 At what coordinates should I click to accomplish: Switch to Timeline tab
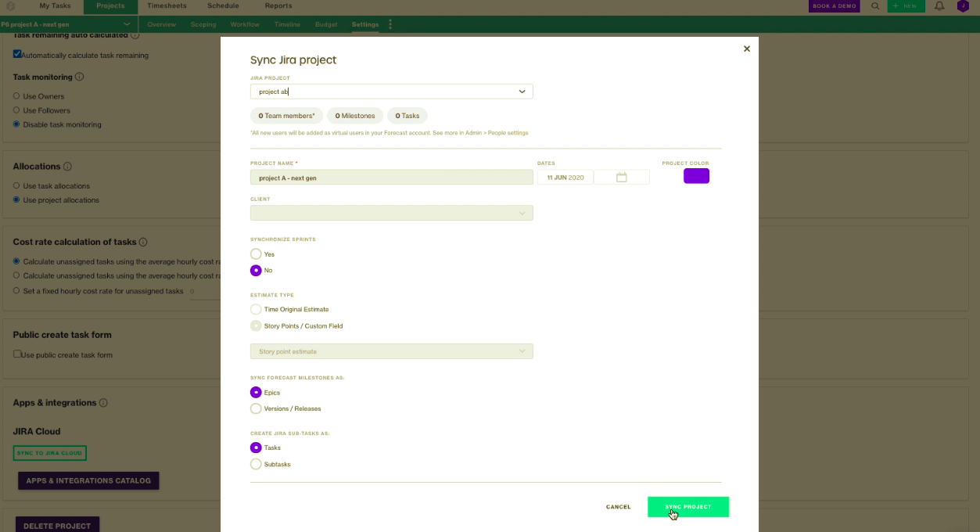click(x=287, y=24)
